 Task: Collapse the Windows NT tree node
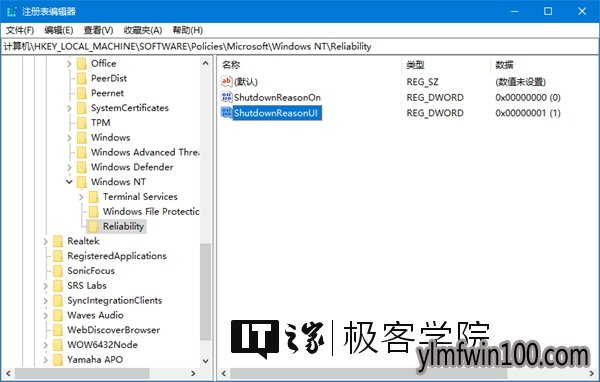(x=69, y=182)
